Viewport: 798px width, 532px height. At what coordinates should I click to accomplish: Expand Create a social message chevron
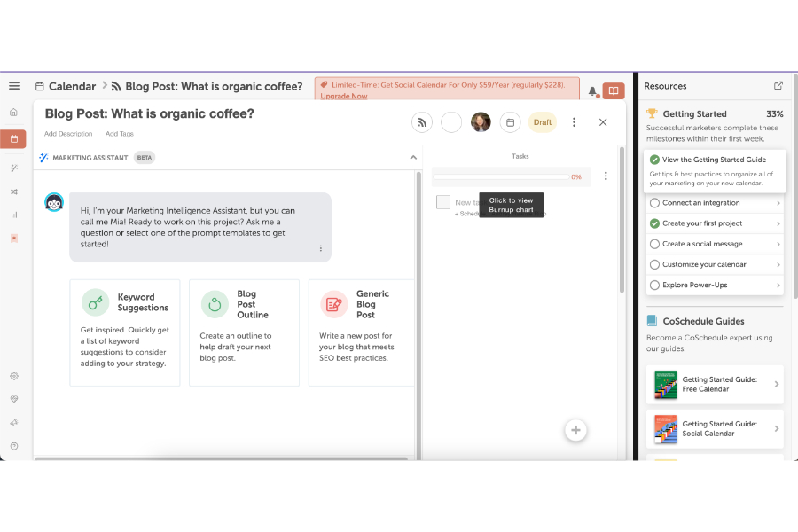[778, 245]
